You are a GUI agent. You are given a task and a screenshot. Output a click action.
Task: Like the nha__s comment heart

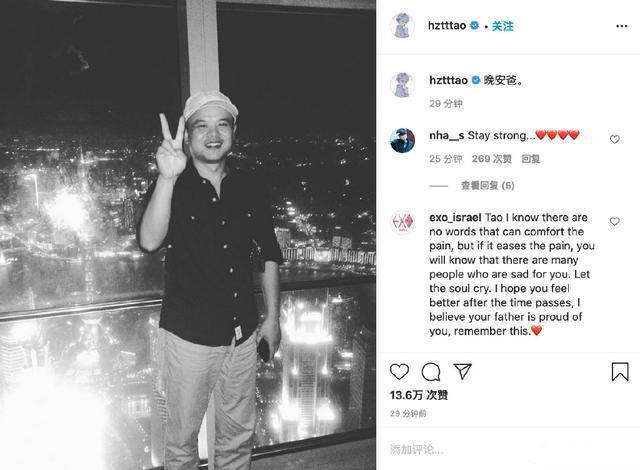[x=615, y=139]
